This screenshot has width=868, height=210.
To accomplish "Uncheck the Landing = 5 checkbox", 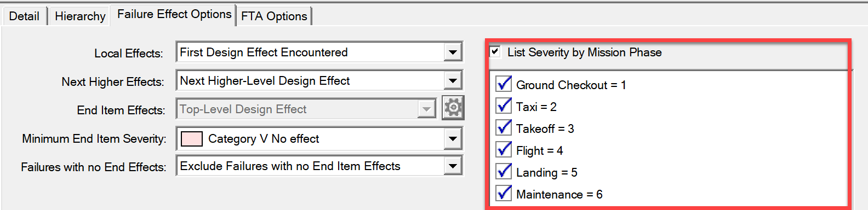I will 504,172.
